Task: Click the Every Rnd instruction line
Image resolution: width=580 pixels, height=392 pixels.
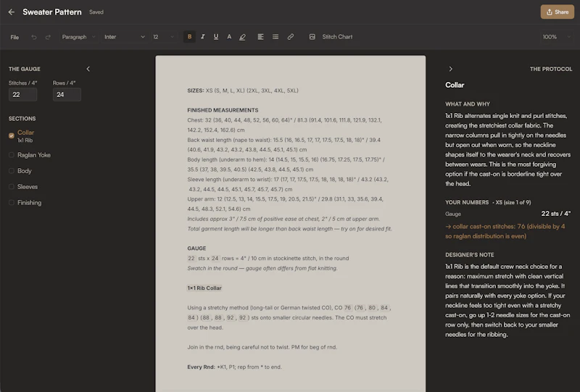Action: click(x=234, y=367)
